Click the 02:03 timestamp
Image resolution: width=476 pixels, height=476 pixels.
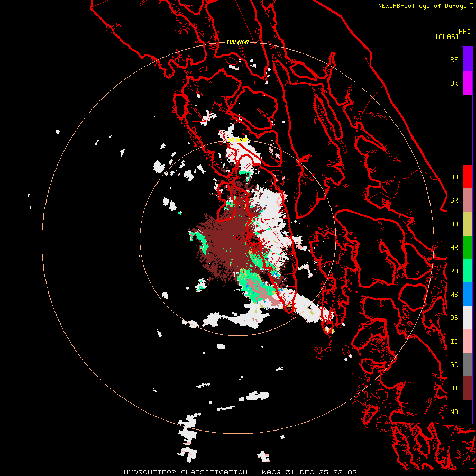pos(345,472)
